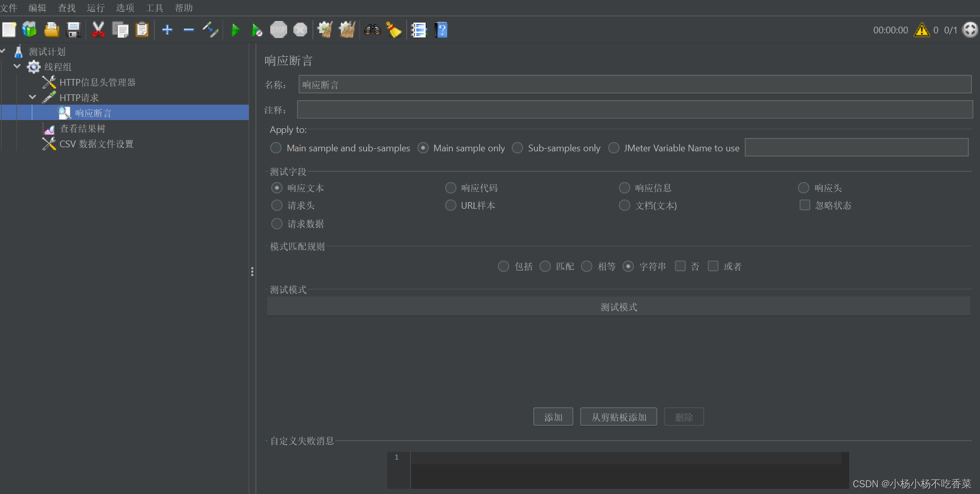Screen dimensions: 980x494
Task: Choose 文档(文本) test field radio
Action: [x=624, y=205]
